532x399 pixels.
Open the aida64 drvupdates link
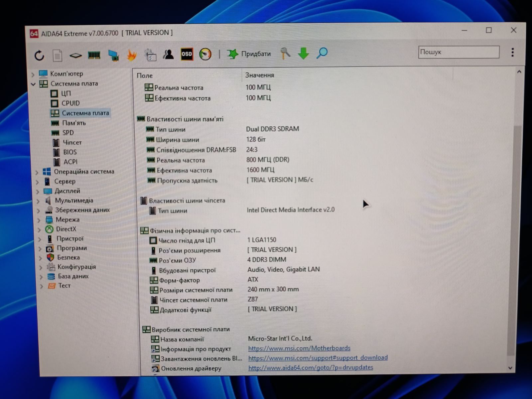point(311,367)
